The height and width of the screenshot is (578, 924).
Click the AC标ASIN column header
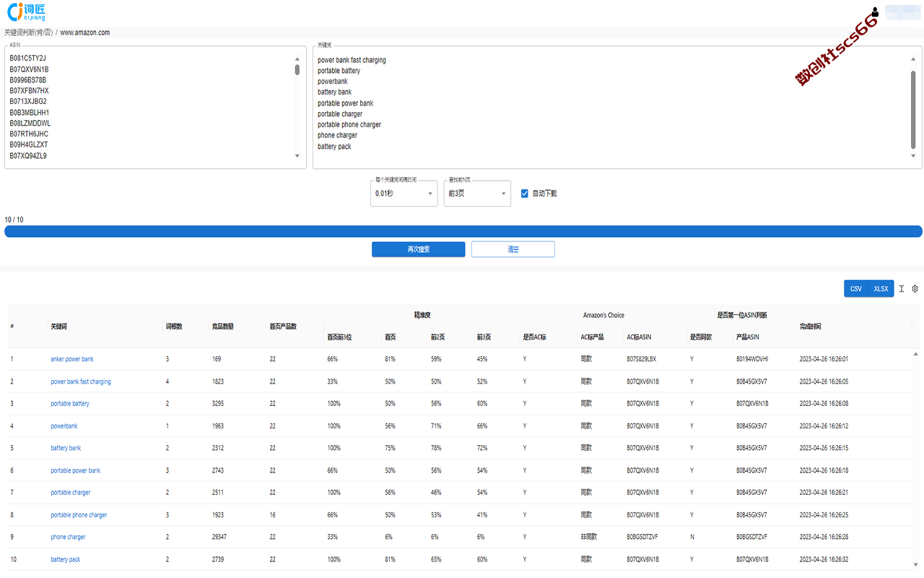pos(639,337)
